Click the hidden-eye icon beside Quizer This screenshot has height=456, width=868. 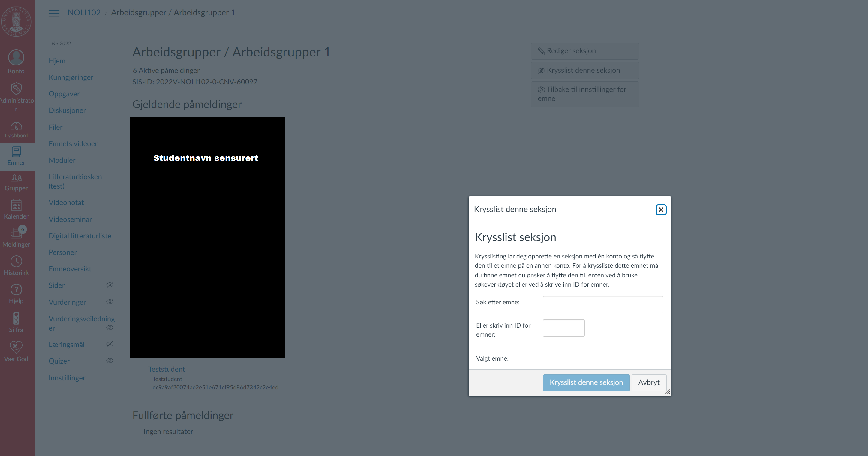tap(110, 361)
